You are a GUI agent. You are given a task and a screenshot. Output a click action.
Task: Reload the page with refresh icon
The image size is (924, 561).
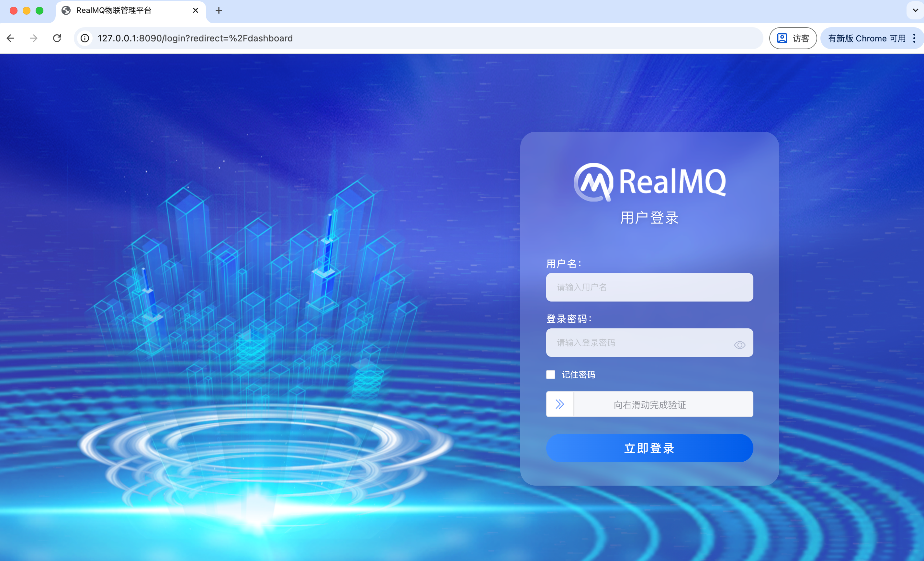tap(57, 38)
